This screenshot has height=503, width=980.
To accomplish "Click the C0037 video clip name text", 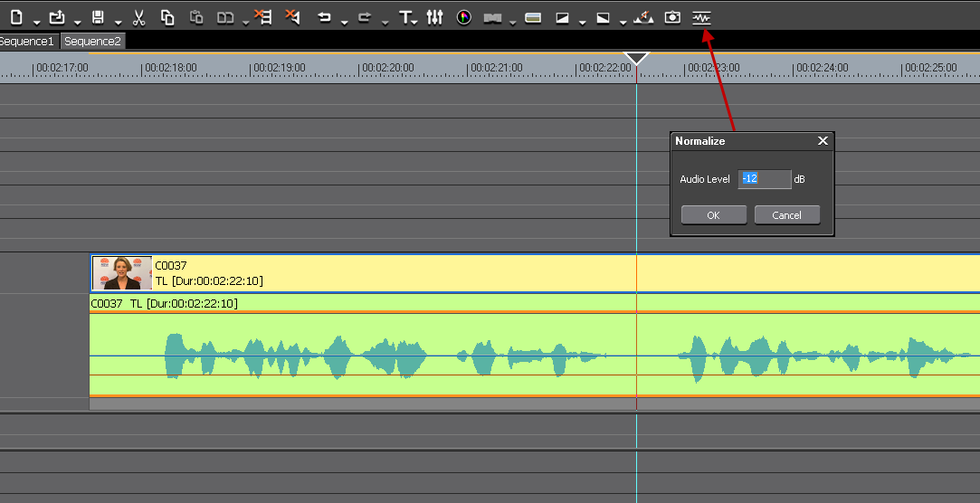I will pos(171,266).
